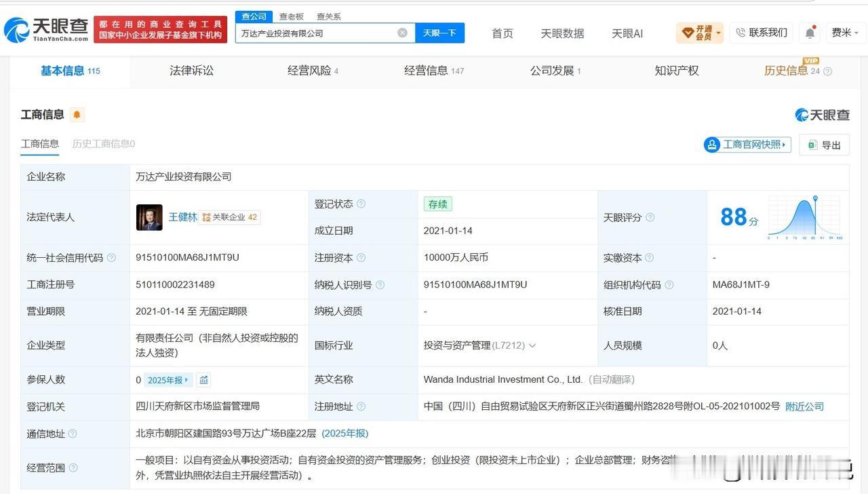Click the help icon next to 统一社会信用代码

tap(111, 258)
